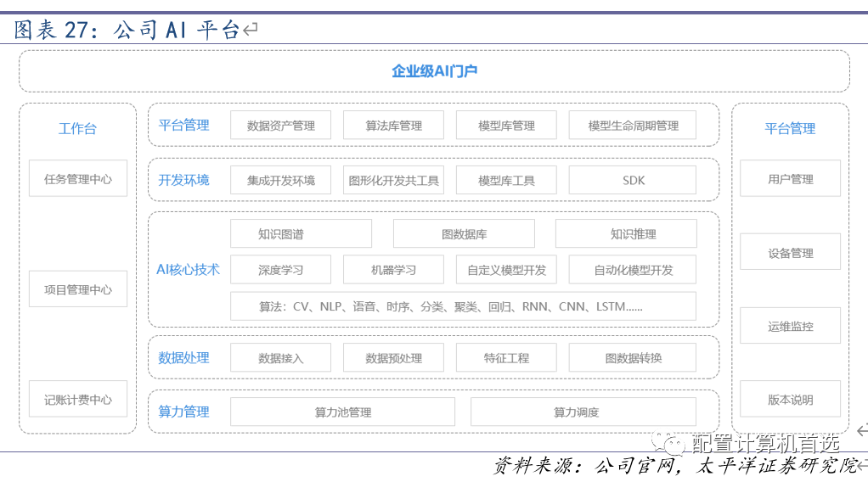Select the 算法库管理 box
This screenshot has width=868, height=482.
pos(393,125)
